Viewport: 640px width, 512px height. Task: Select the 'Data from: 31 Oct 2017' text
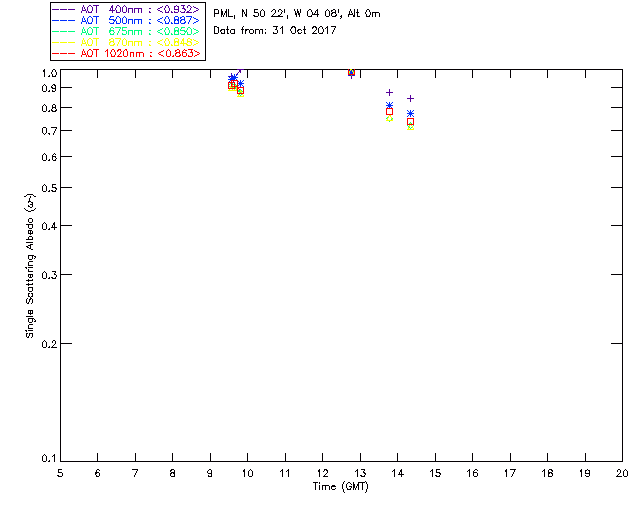coord(275,31)
